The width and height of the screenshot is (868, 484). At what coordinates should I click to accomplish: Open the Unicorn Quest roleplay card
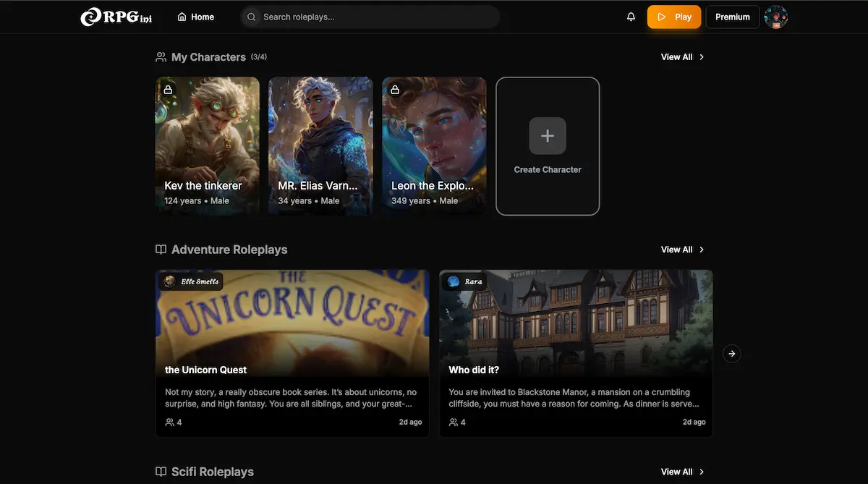click(292, 353)
